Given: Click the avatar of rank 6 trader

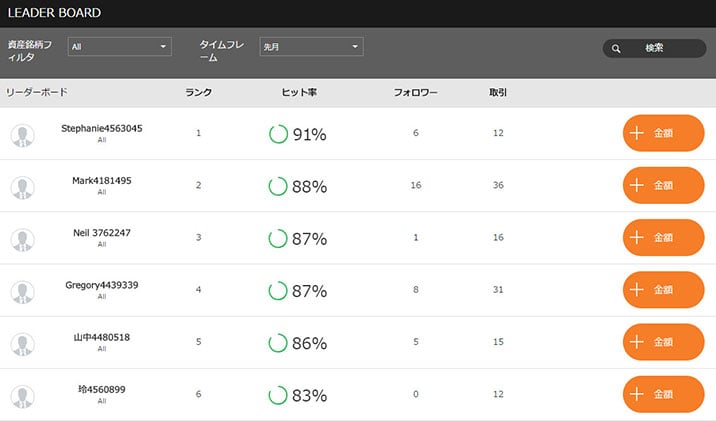Looking at the screenshot, I should click(x=22, y=396).
